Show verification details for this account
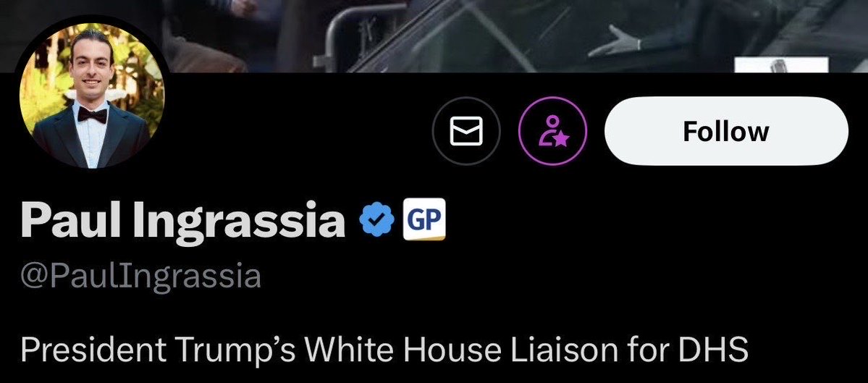Image resolution: width=868 pixels, height=383 pixels. [377, 219]
